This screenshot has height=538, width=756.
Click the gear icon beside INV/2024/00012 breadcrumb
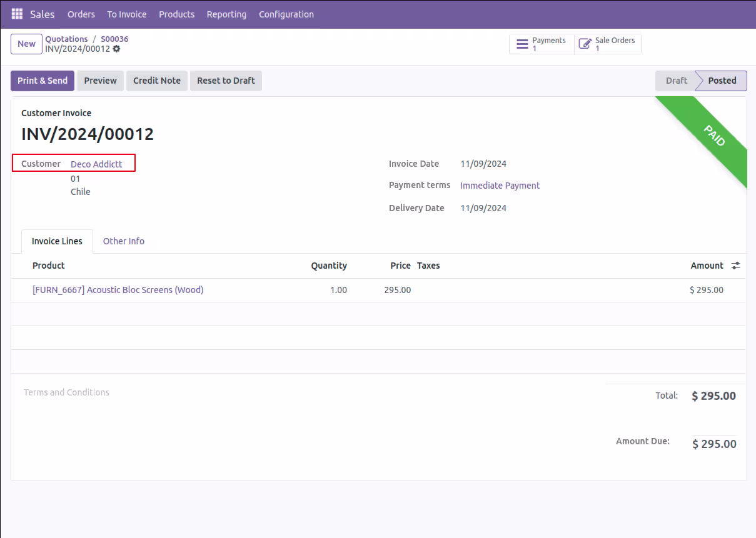click(116, 49)
